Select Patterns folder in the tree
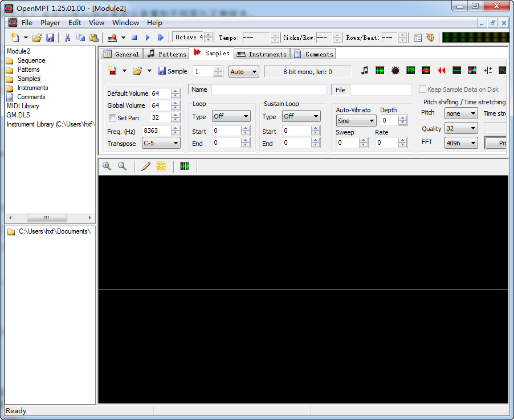 pos(28,70)
